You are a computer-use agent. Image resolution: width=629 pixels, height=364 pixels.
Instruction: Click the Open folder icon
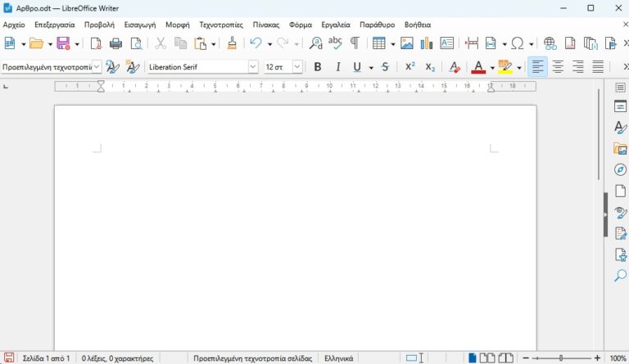36,43
